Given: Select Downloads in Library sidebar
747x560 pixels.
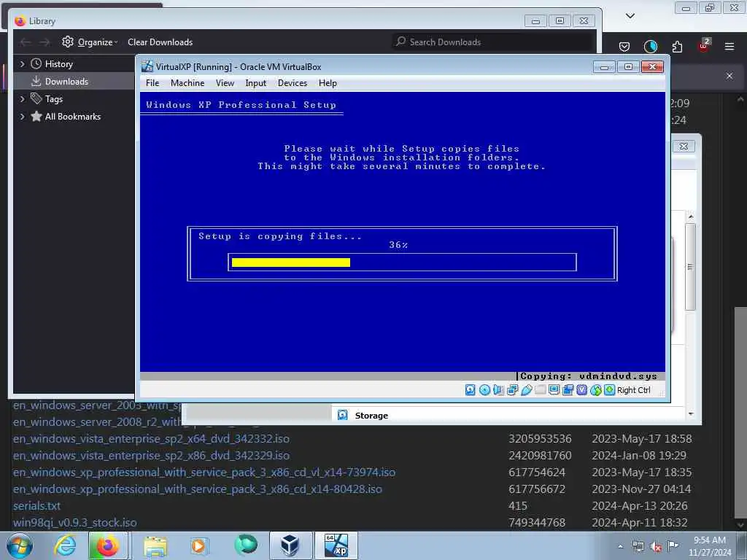Looking at the screenshot, I should click(x=74, y=82).
